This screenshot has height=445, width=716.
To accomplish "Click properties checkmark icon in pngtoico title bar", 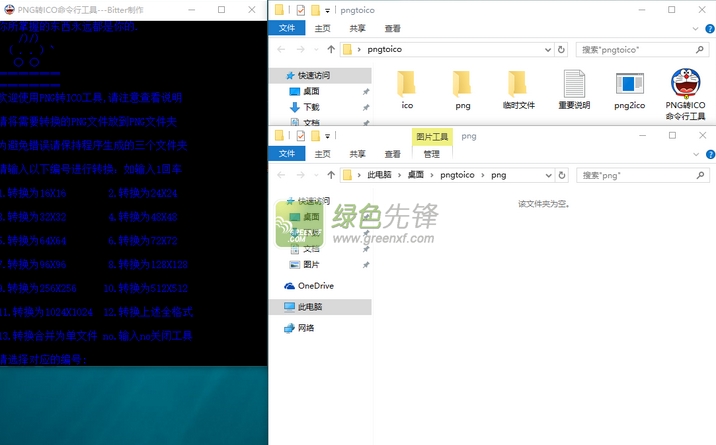I will pos(300,10).
